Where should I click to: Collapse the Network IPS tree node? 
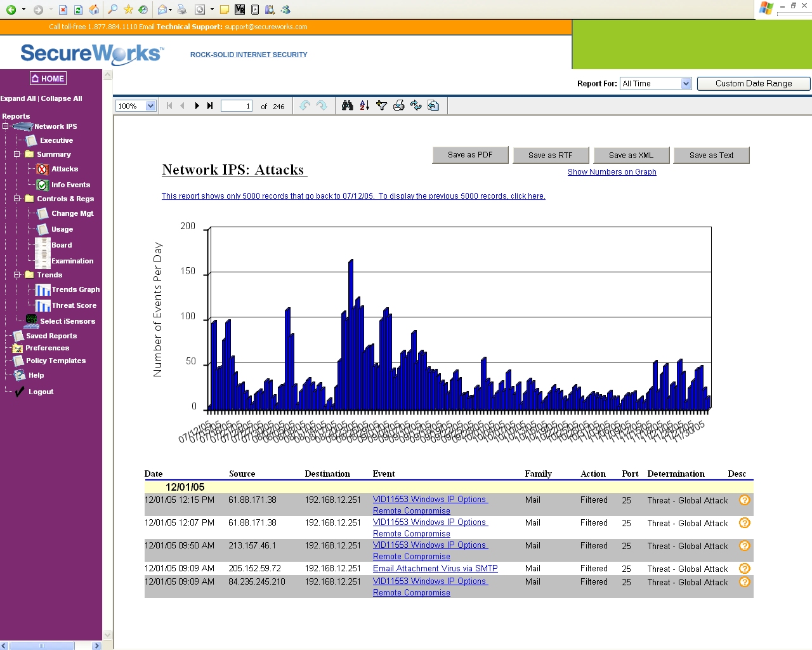click(x=5, y=126)
